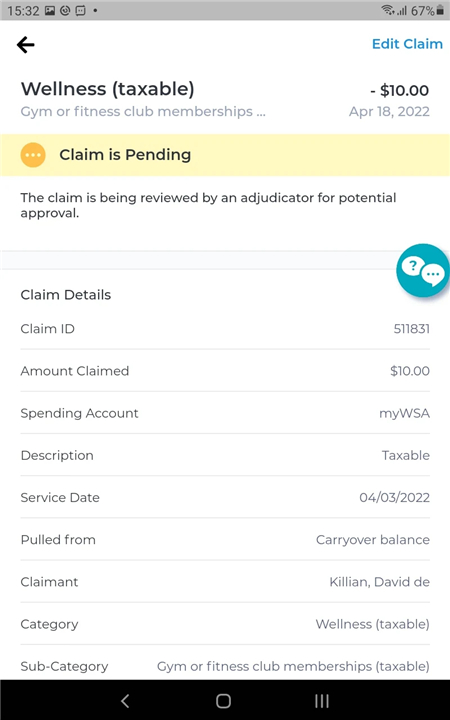The height and width of the screenshot is (720, 450).
Task: Tap the Wellness (taxable) title
Action: point(107,89)
